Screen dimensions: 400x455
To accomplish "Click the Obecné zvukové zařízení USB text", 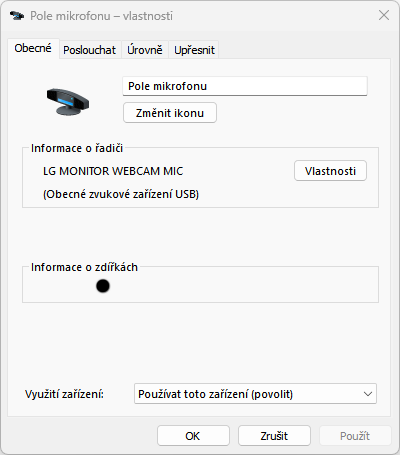I will [x=121, y=194].
